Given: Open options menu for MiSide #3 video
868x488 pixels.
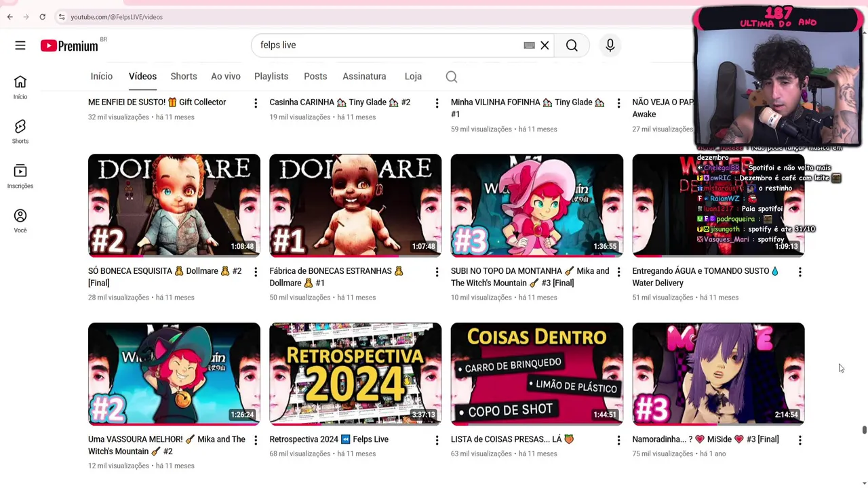Looking at the screenshot, I should pos(800,441).
